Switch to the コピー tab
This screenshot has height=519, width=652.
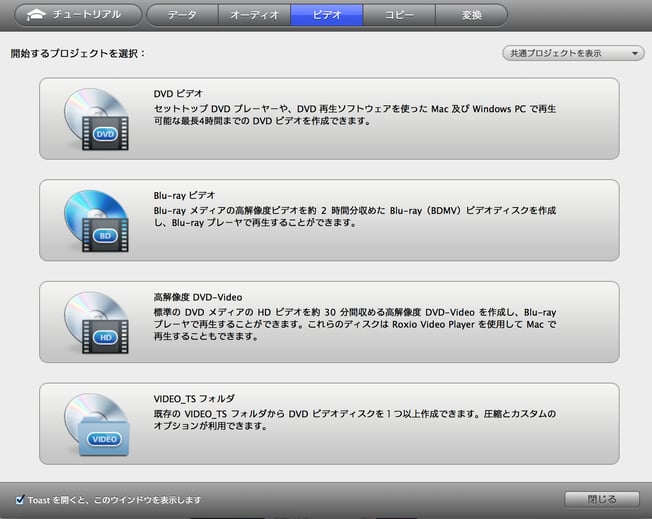coord(399,15)
